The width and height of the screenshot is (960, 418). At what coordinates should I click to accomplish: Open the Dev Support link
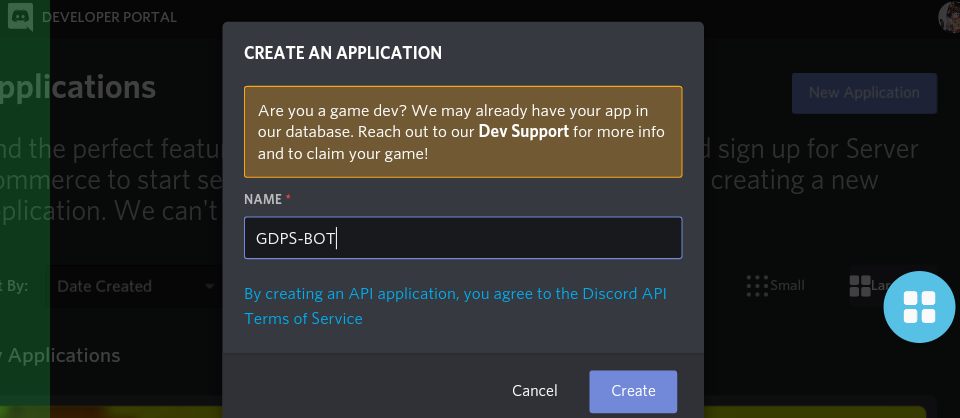point(523,132)
